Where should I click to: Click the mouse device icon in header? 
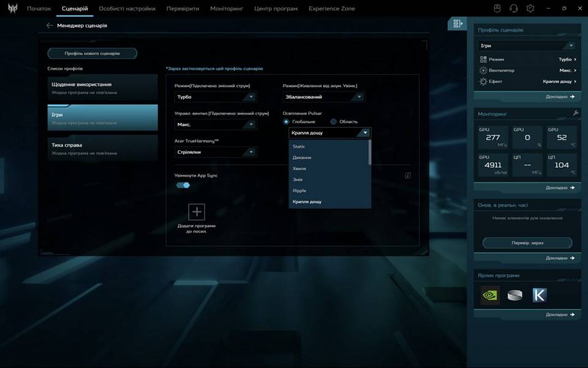click(x=498, y=9)
